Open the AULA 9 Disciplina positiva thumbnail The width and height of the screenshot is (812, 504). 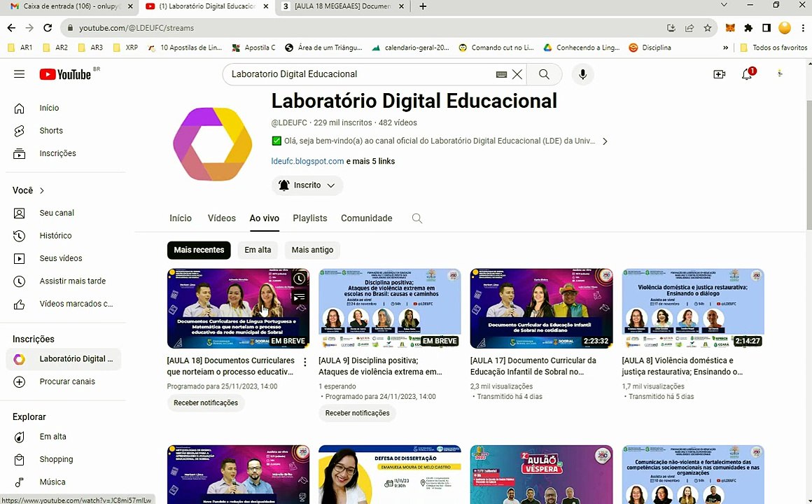click(x=389, y=308)
